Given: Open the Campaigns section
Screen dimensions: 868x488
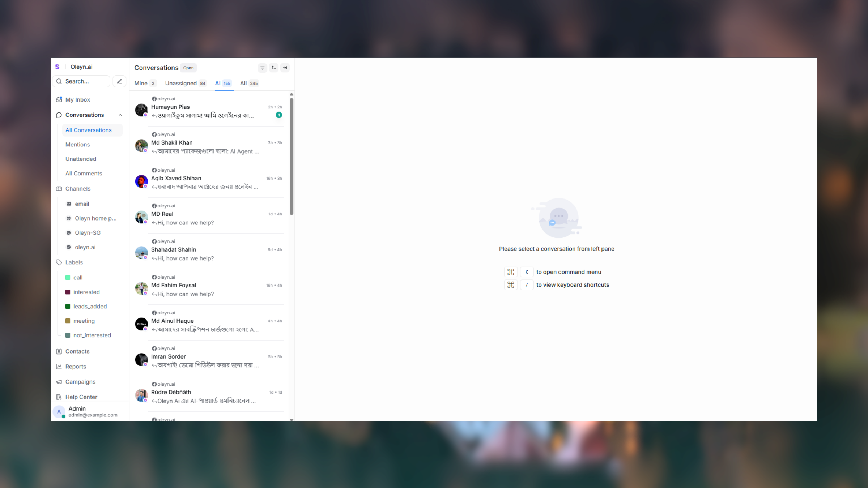Looking at the screenshot, I should coord(80,381).
